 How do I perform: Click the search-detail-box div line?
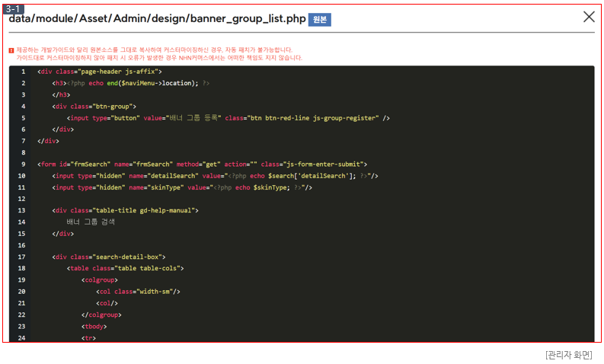109,257
